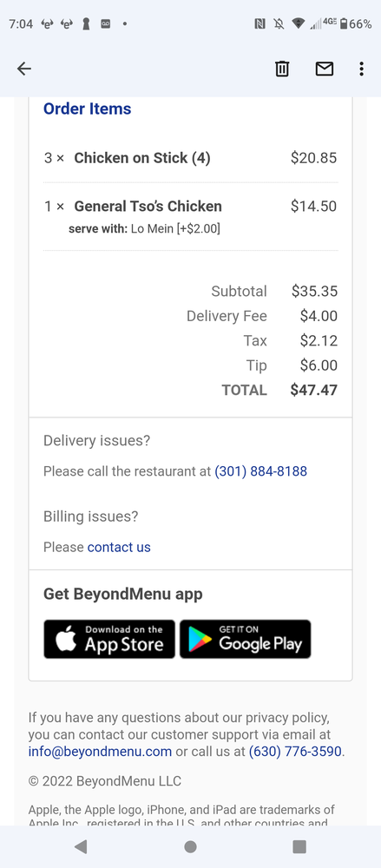The width and height of the screenshot is (381, 868).
Task: Call restaurant at (301) 884-8188
Action: click(260, 471)
